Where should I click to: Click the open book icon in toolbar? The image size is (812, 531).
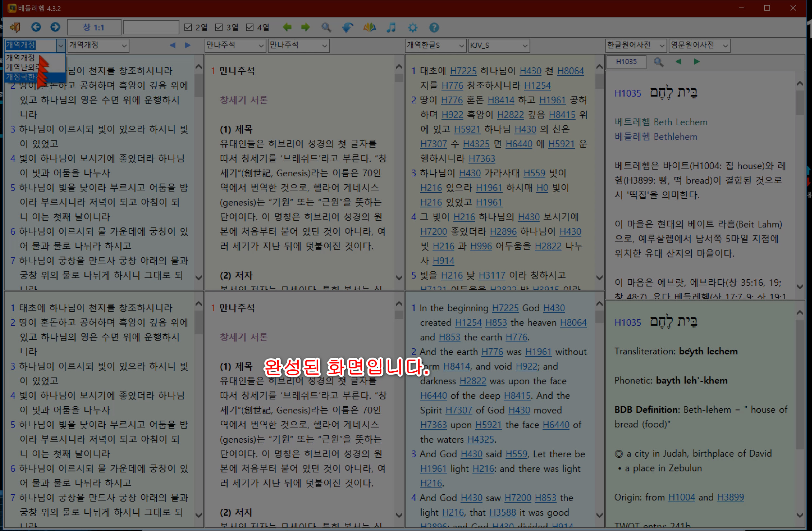coord(369,27)
